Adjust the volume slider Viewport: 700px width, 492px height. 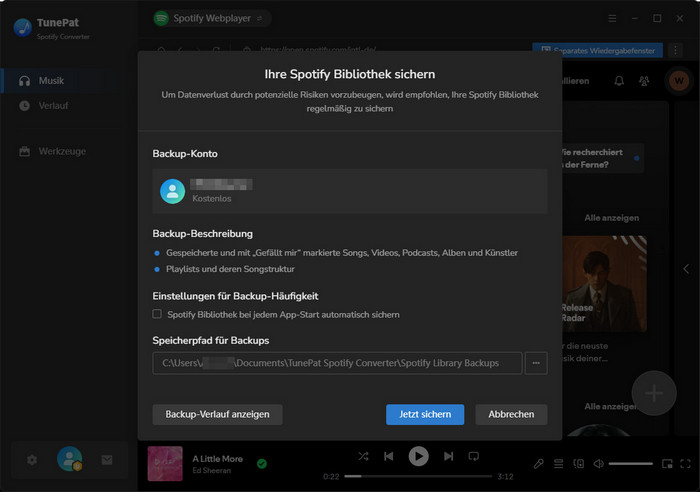click(630, 464)
